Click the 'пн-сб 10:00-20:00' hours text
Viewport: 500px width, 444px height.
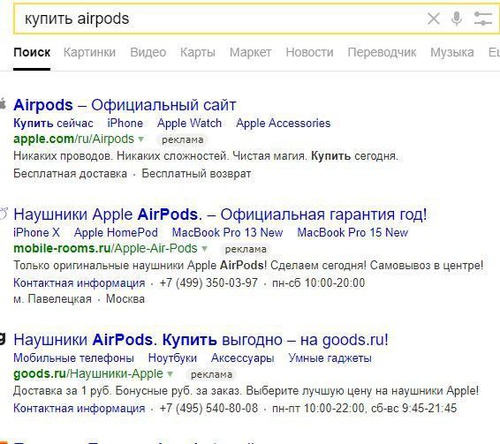[318, 283]
